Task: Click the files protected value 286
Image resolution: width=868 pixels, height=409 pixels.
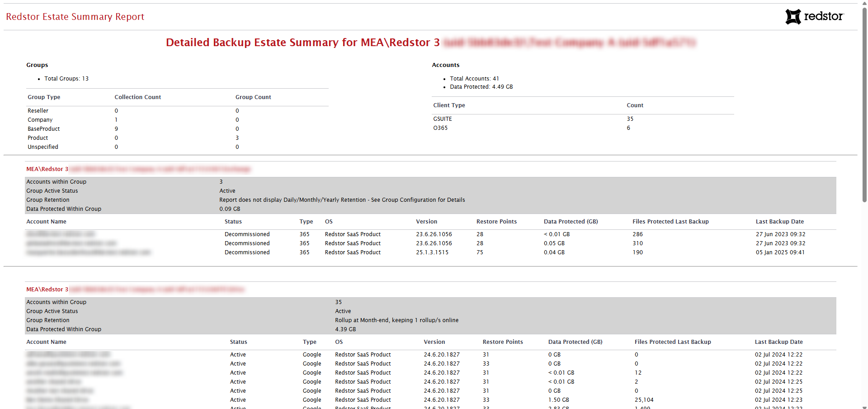Action: [637, 234]
